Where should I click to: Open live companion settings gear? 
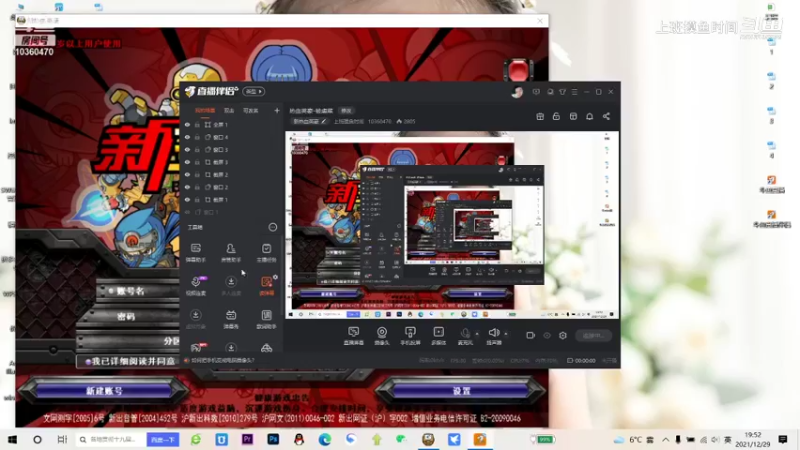click(x=563, y=335)
